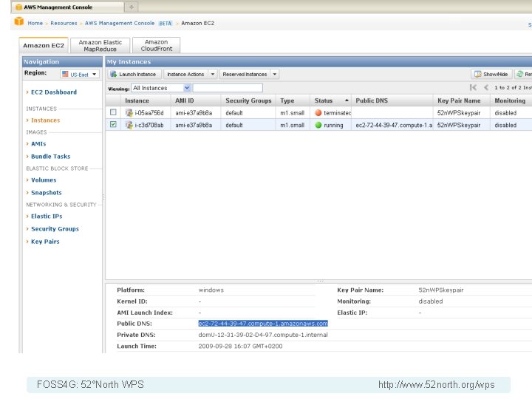This screenshot has height=399, width=532.
Task: Click highlighted Public DNS value in details
Action: click(x=263, y=324)
